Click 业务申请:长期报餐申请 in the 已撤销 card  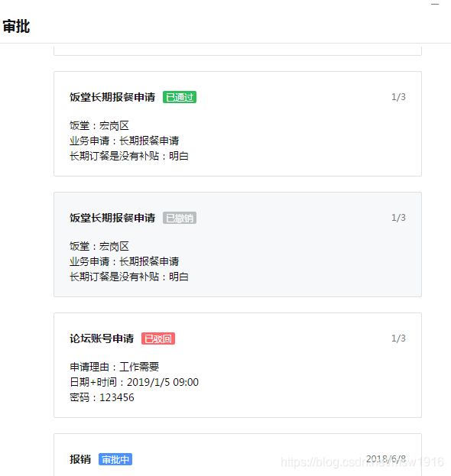(124, 261)
